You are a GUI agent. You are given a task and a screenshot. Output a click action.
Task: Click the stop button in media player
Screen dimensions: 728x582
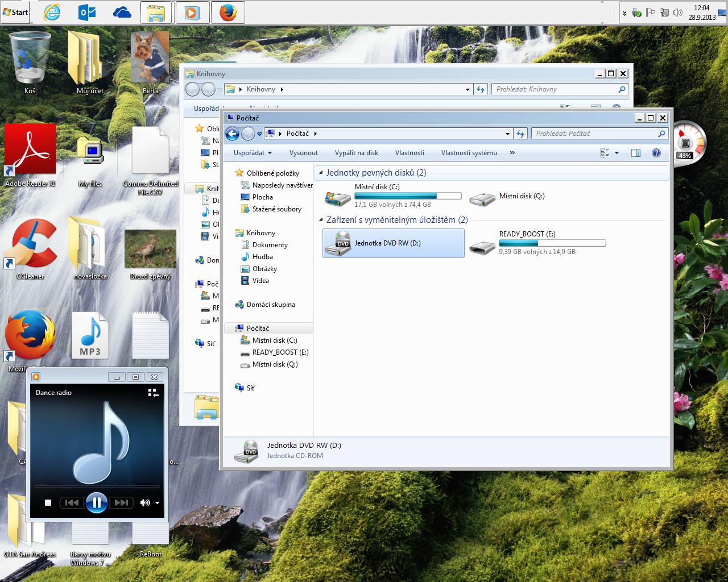pyautogui.click(x=48, y=502)
